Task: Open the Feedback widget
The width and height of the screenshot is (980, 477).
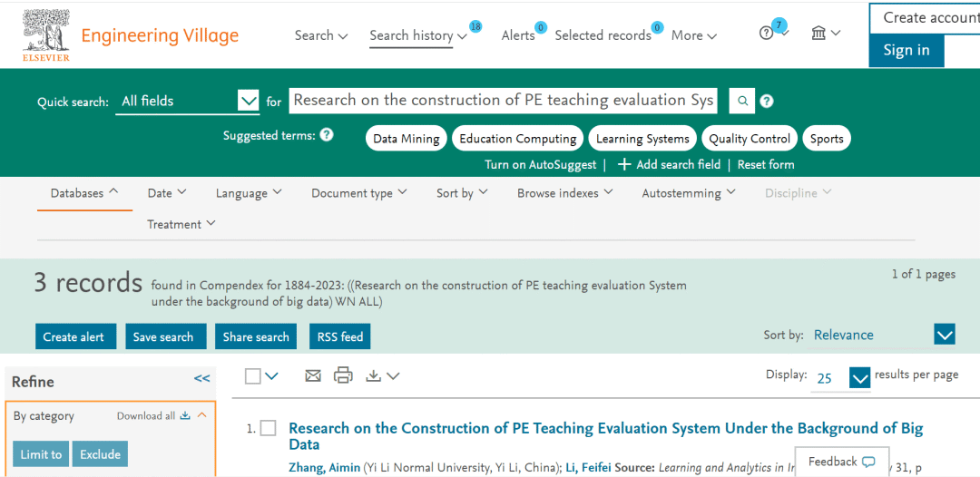Action: tap(842, 462)
